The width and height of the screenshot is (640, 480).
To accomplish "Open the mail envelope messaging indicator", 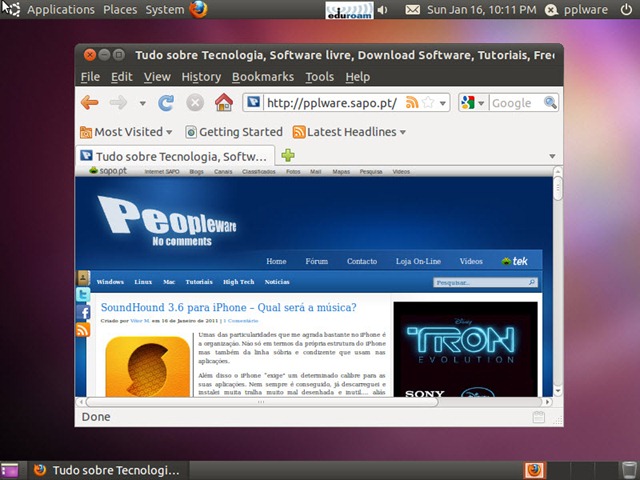I will tap(413, 9).
